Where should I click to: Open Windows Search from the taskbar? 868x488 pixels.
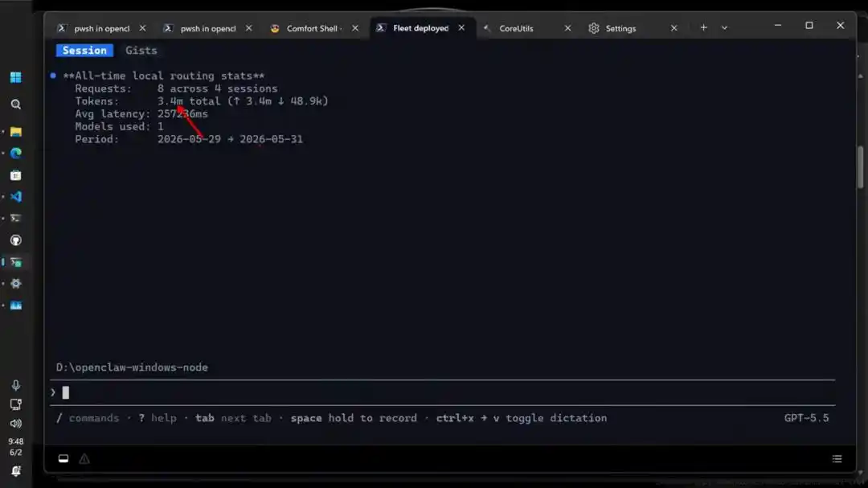click(15, 105)
